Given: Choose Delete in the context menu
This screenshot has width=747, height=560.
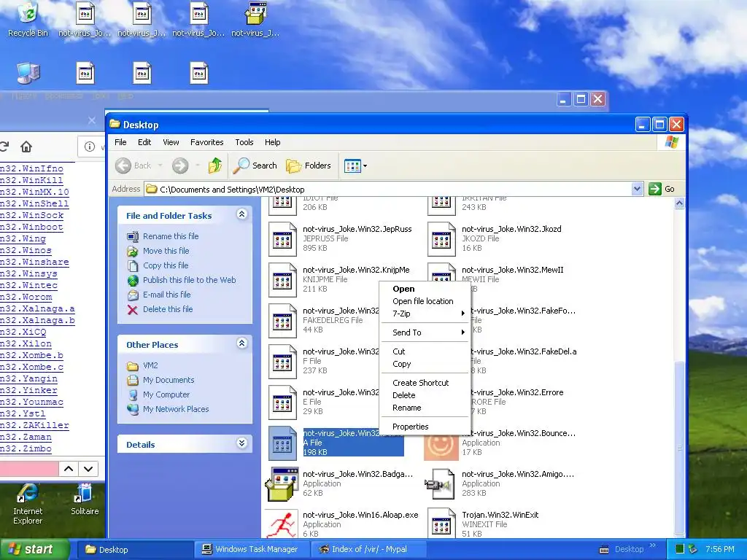Looking at the screenshot, I should (425, 396).
